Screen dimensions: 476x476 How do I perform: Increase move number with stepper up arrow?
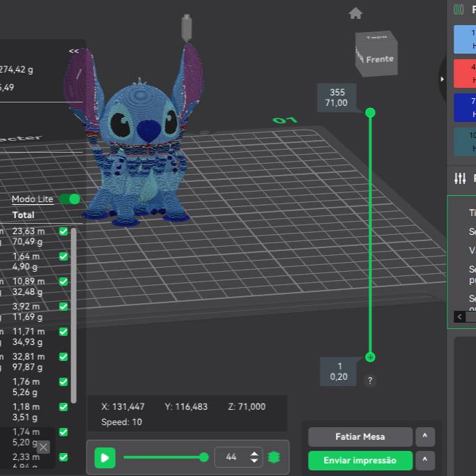pos(254,454)
